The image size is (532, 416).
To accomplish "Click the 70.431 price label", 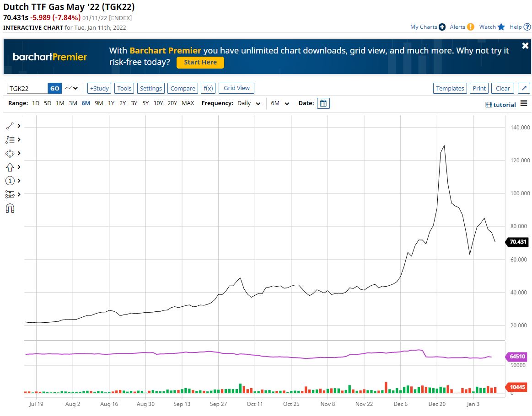I will click(518, 242).
